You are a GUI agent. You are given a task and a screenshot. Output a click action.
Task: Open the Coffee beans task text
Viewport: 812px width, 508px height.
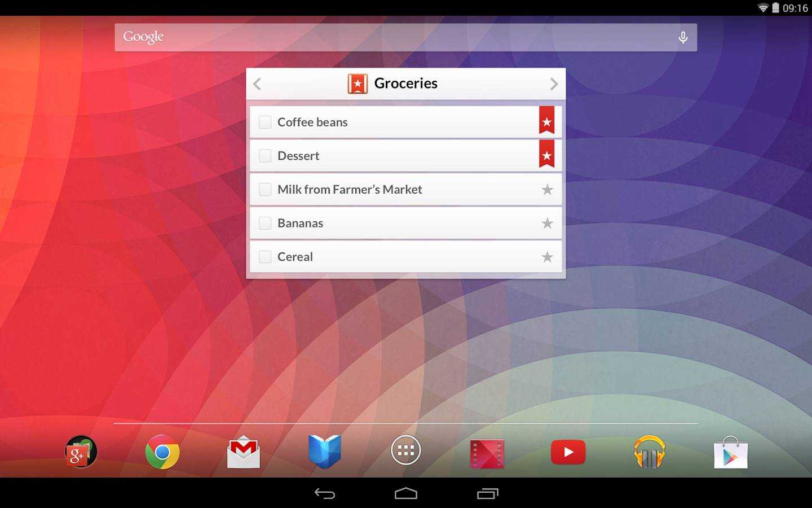pos(312,122)
